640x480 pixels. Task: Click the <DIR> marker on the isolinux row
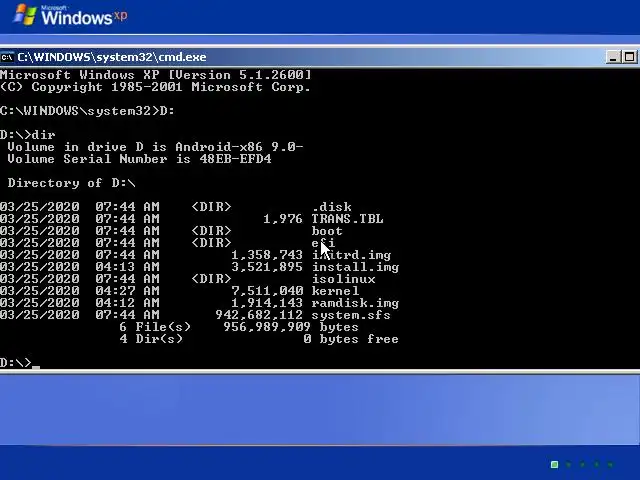211,279
